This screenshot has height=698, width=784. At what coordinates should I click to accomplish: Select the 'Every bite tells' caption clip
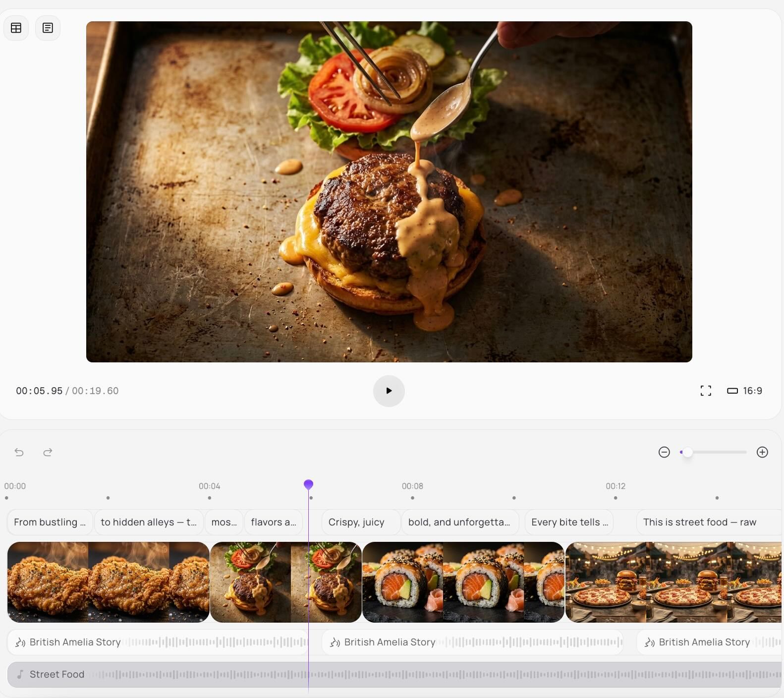tap(569, 522)
